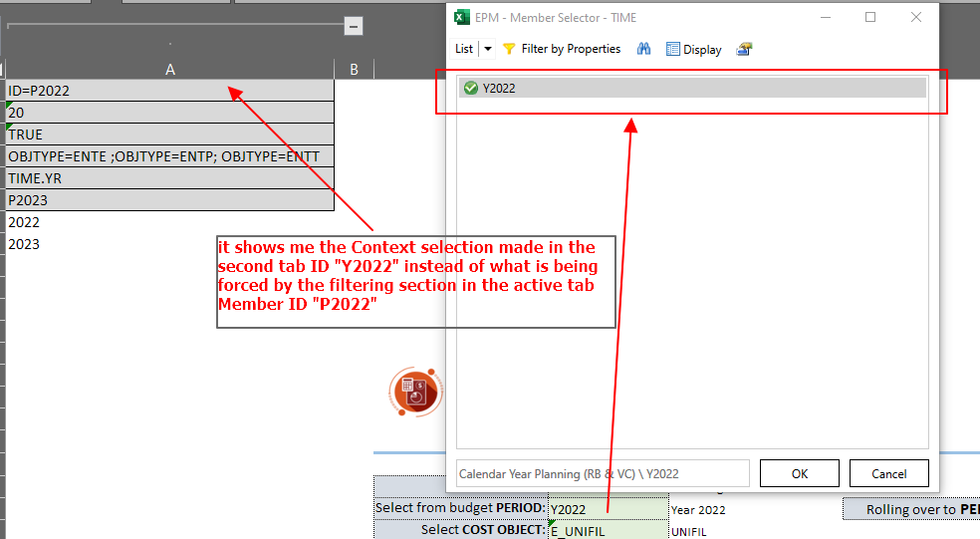Click the Select from budget PERIOD label
The image size is (980, 539).
click(461, 508)
